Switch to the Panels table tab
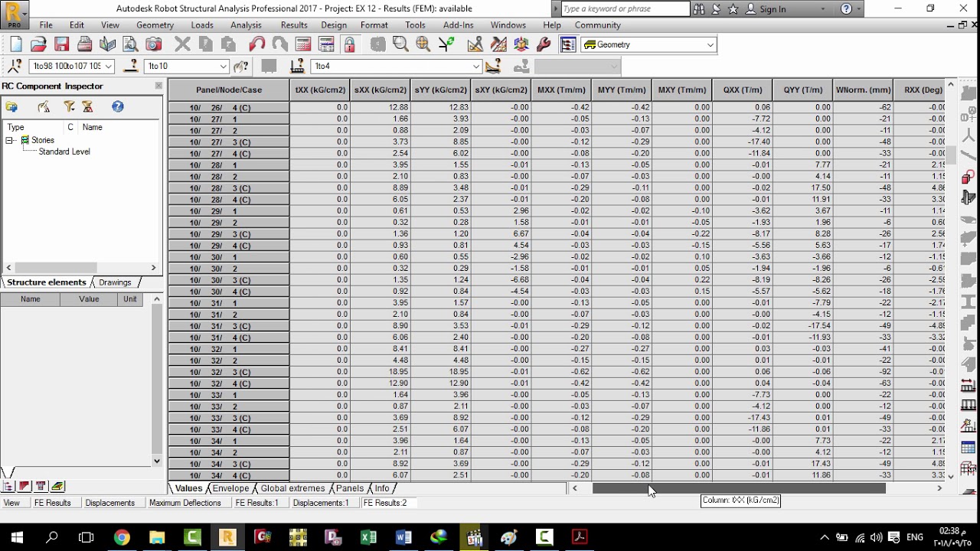The width and height of the screenshot is (980, 551). pyautogui.click(x=349, y=488)
